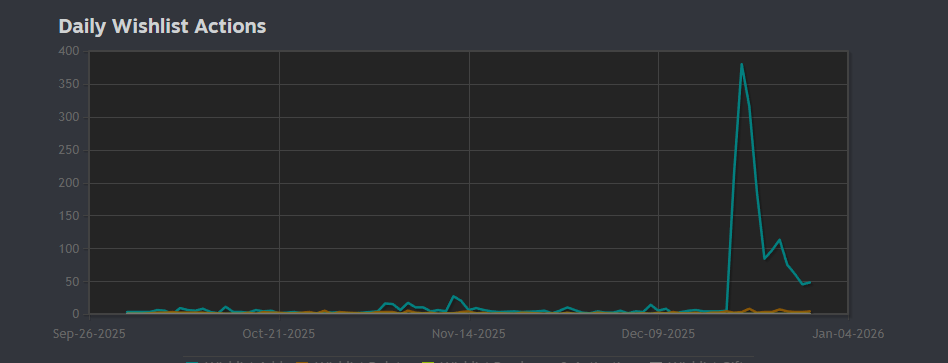Screen dimensions: 948x363
Task: Click the 350 y-axis label
Action: [x=69, y=85]
